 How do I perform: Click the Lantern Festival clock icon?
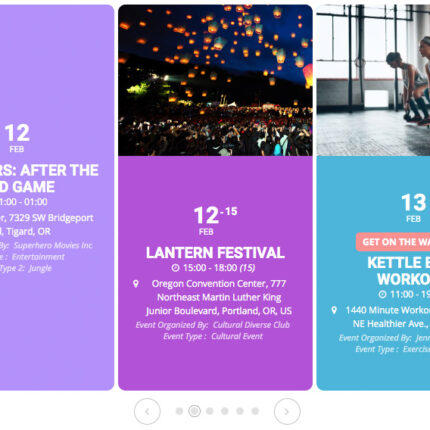point(175,268)
